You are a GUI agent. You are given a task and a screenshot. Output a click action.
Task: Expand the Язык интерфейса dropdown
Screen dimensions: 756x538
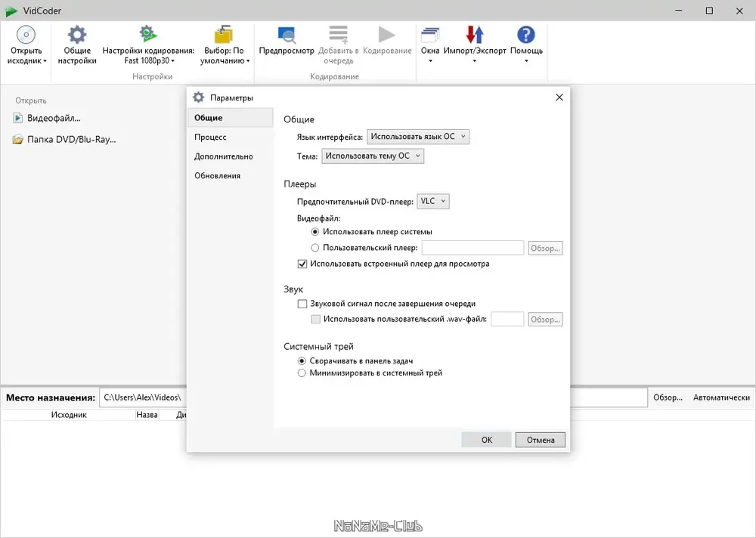(x=418, y=137)
